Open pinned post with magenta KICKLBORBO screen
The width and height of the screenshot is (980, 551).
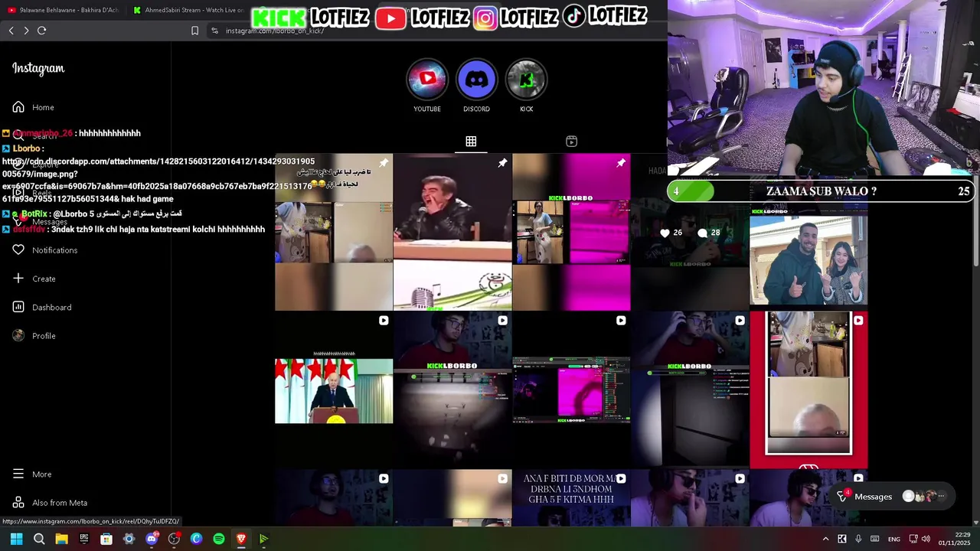click(x=571, y=232)
